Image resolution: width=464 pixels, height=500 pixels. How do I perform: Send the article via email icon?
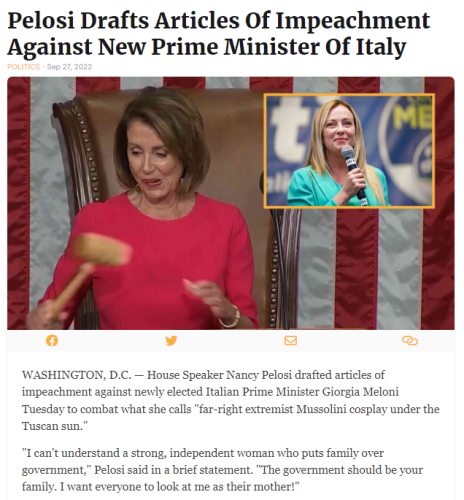click(290, 341)
